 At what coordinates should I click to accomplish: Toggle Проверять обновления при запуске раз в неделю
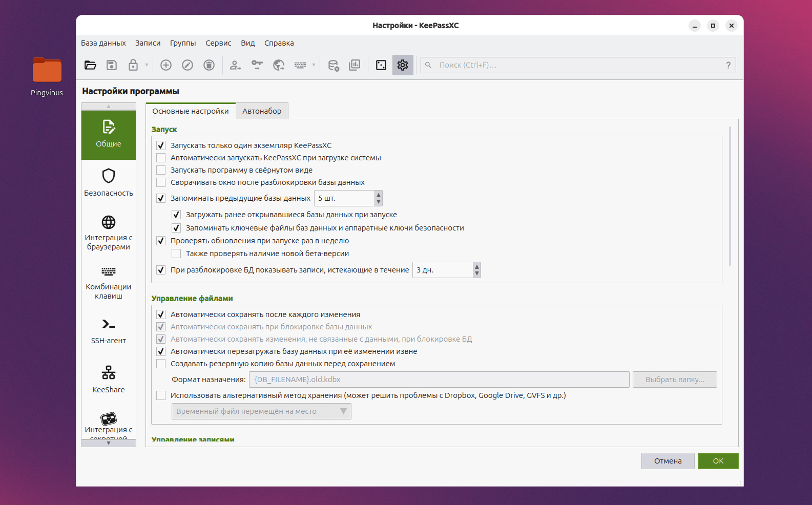[161, 241]
